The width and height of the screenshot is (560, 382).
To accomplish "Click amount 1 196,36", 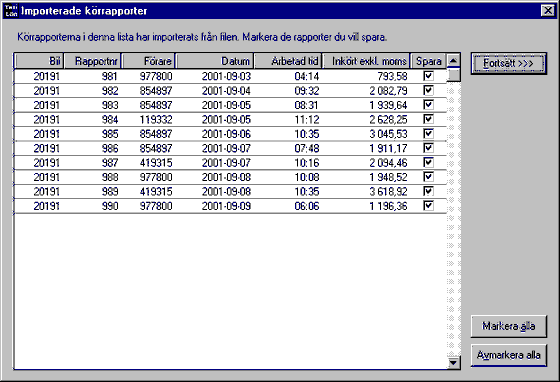I will pos(388,206).
